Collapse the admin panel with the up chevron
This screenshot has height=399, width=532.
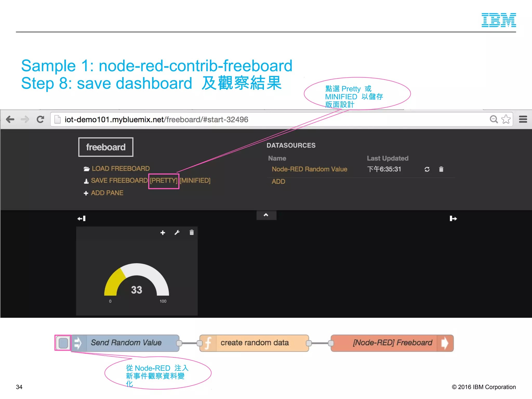tap(266, 215)
